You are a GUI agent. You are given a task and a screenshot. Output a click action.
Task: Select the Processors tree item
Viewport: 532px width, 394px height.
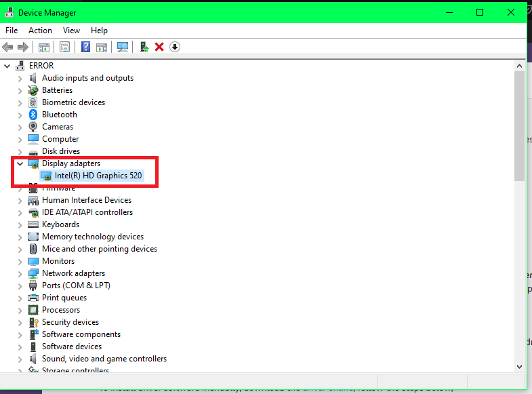[61, 310]
